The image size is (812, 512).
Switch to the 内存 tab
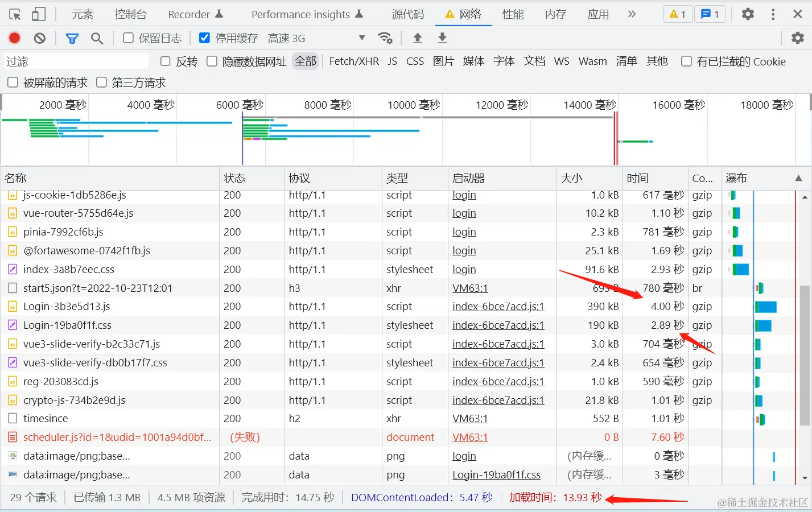pyautogui.click(x=555, y=14)
